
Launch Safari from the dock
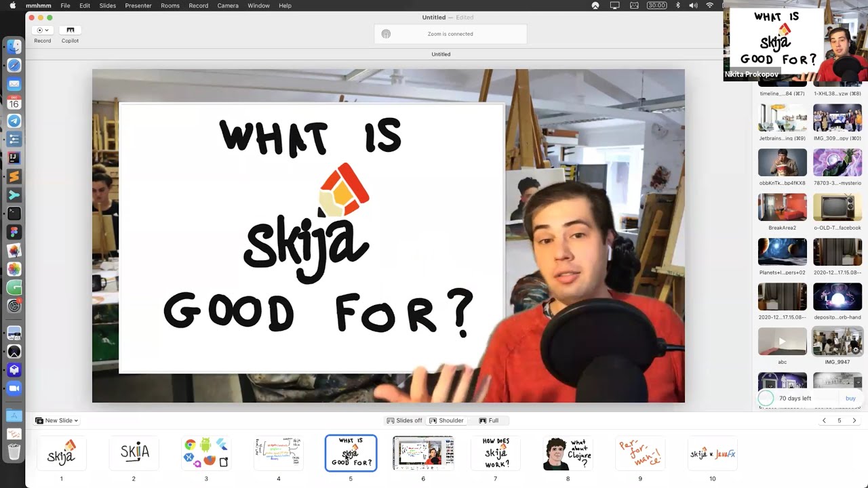point(14,66)
